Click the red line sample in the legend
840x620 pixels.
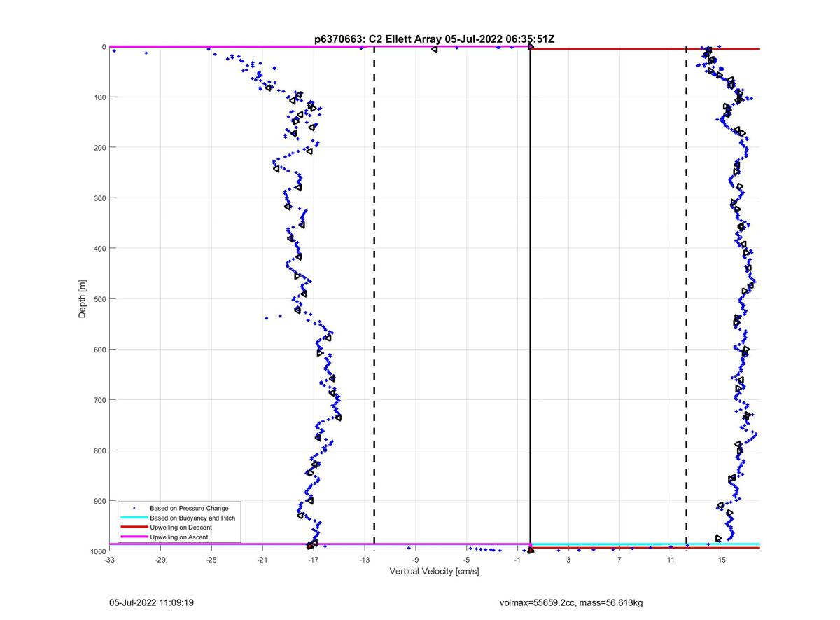coord(134,528)
